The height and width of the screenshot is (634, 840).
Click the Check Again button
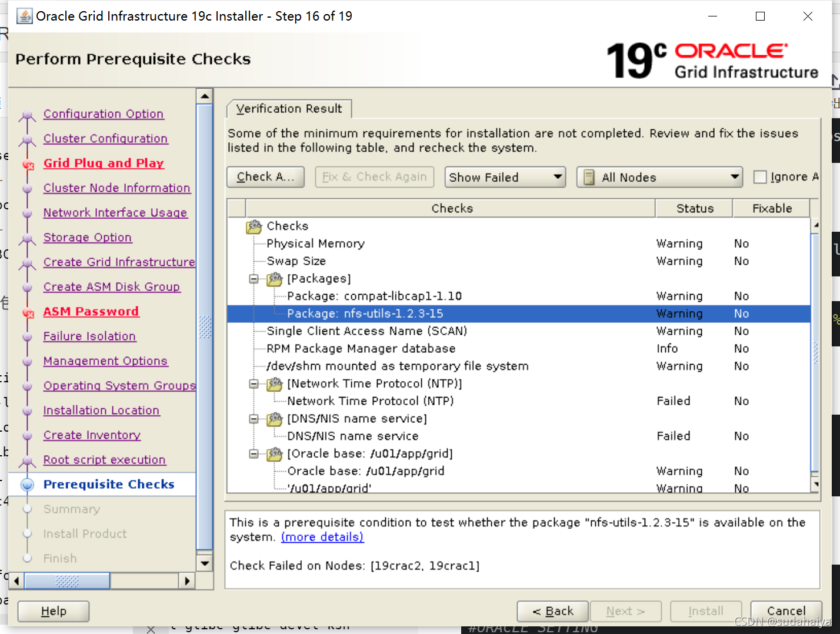point(265,177)
